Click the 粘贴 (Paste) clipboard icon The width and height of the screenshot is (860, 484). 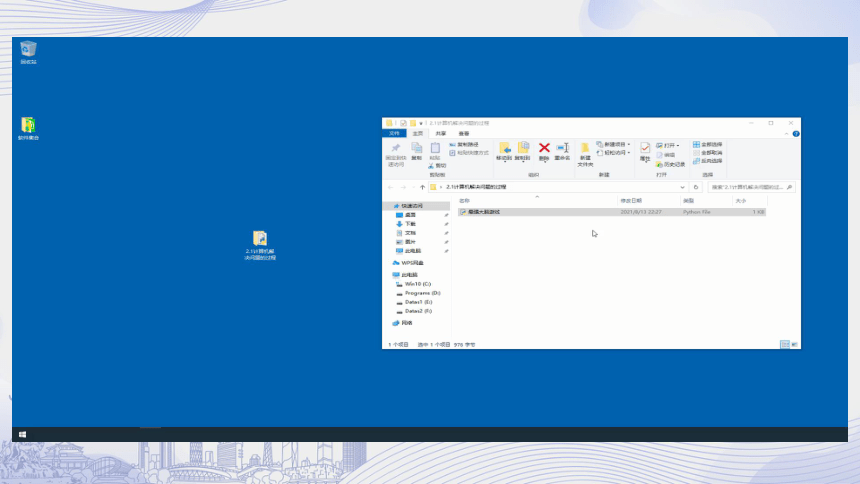(435, 148)
